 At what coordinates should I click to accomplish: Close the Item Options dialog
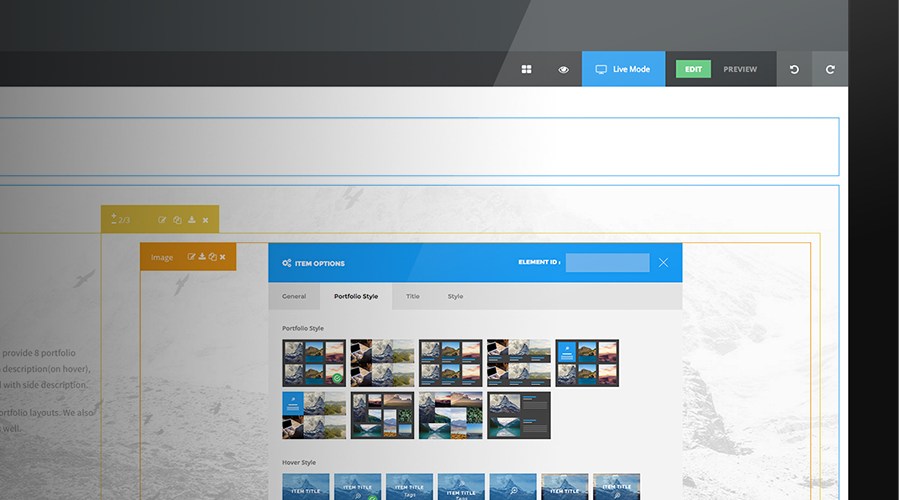[x=663, y=263]
